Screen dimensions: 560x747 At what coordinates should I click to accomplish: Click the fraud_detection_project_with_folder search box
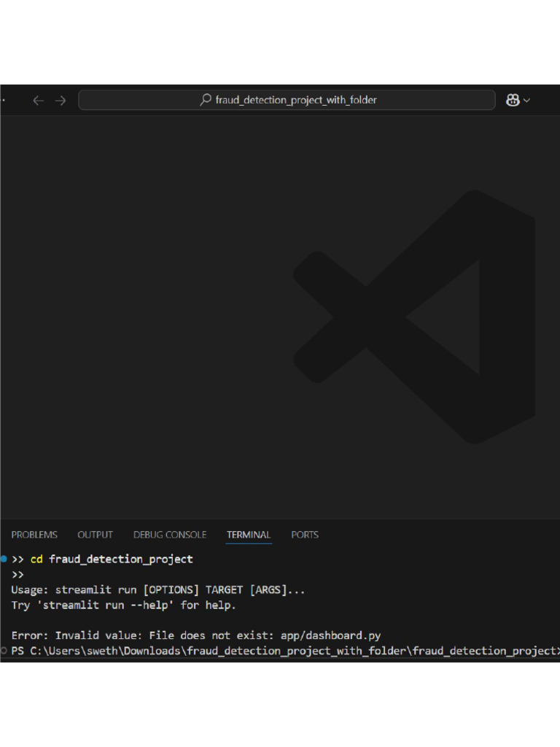pyautogui.click(x=287, y=100)
